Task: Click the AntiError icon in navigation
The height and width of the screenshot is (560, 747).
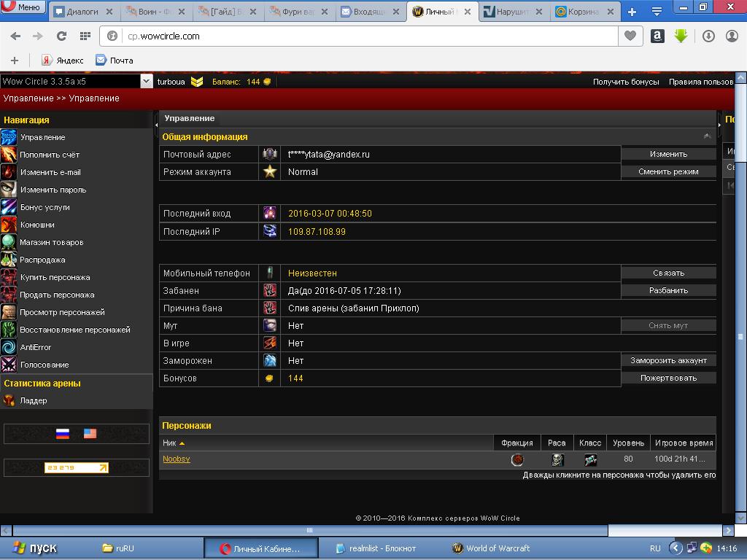Action: (x=9, y=347)
